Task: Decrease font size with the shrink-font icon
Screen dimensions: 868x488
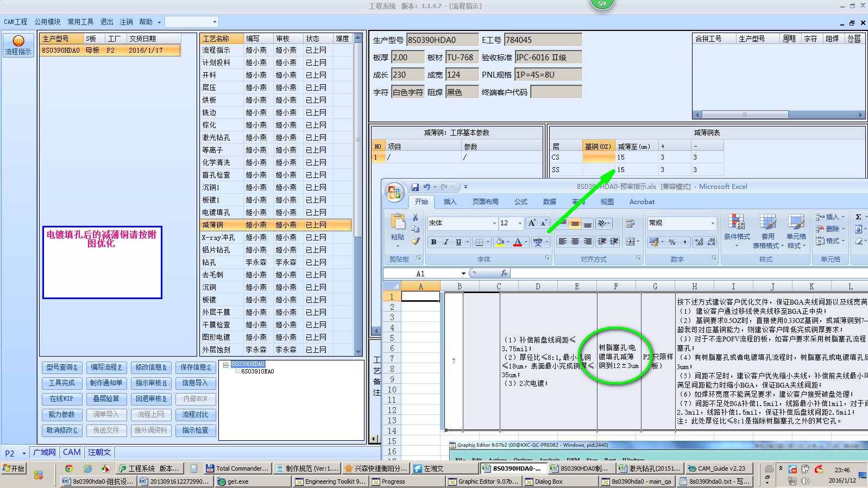Action: 543,223
